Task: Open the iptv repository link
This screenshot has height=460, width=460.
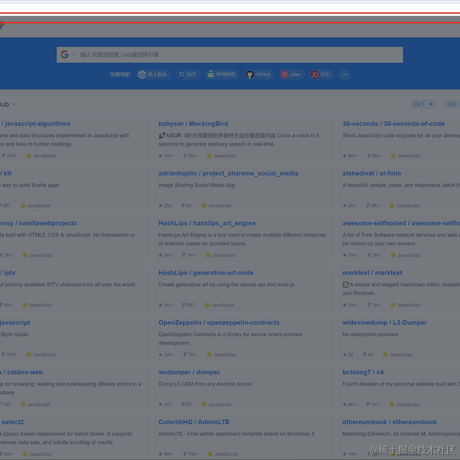Action: point(8,273)
